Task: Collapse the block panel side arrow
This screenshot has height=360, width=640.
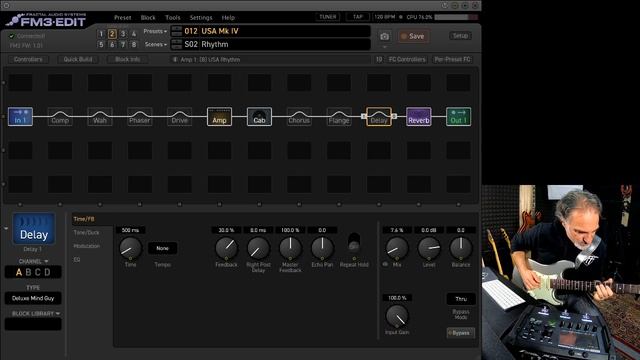Action: coord(6,229)
